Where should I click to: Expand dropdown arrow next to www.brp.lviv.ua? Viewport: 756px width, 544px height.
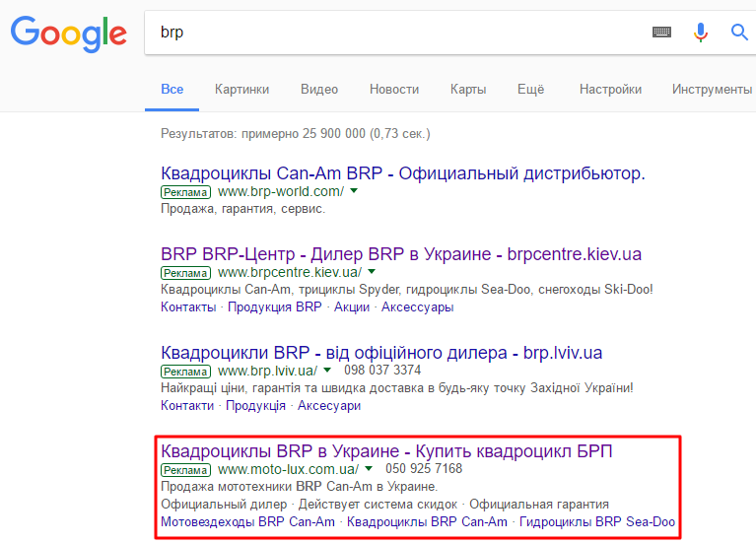(327, 371)
